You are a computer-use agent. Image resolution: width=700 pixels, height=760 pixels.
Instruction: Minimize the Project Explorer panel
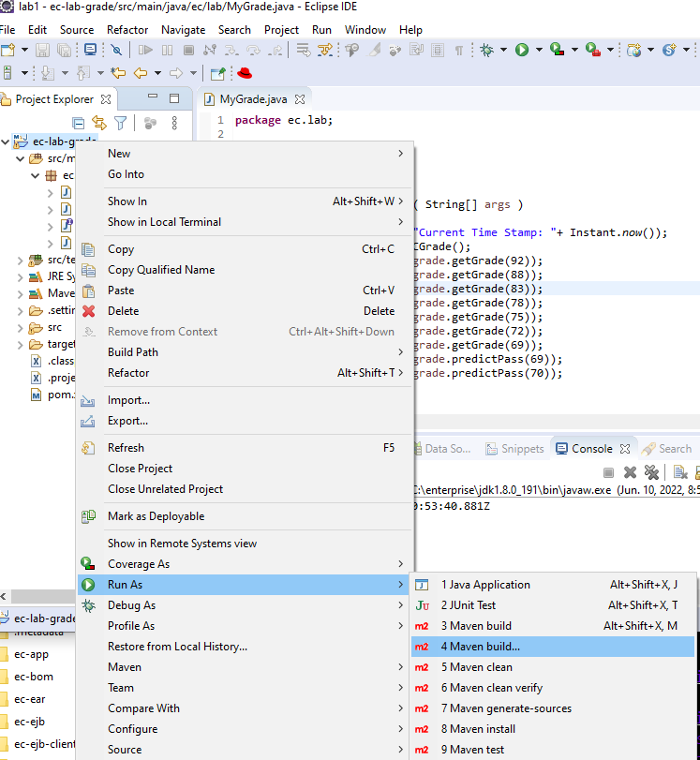153,96
